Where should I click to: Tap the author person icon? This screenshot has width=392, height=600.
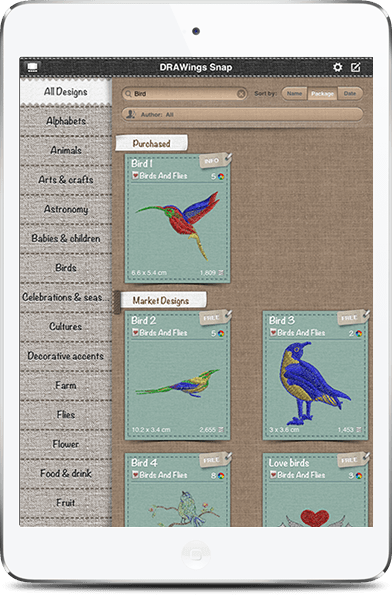(x=131, y=114)
